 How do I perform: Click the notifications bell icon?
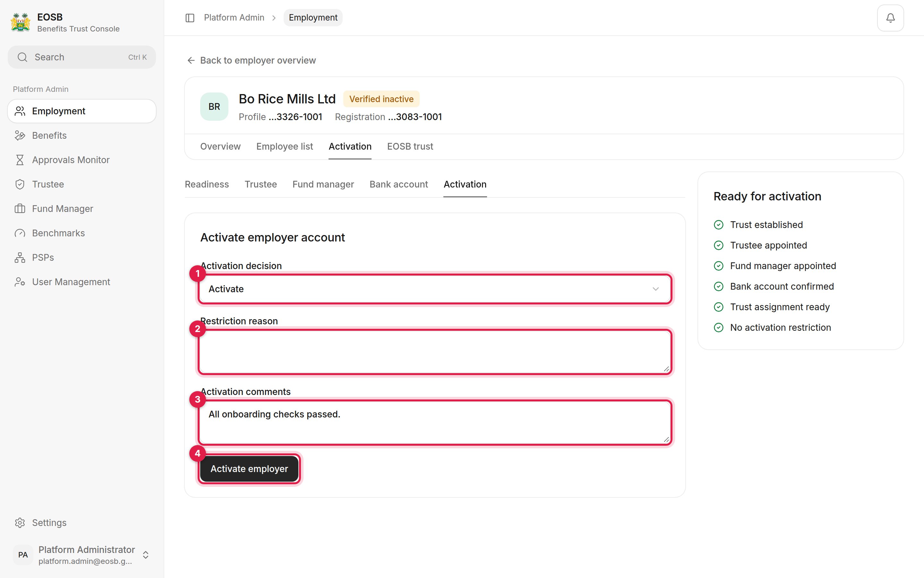[x=890, y=18]
